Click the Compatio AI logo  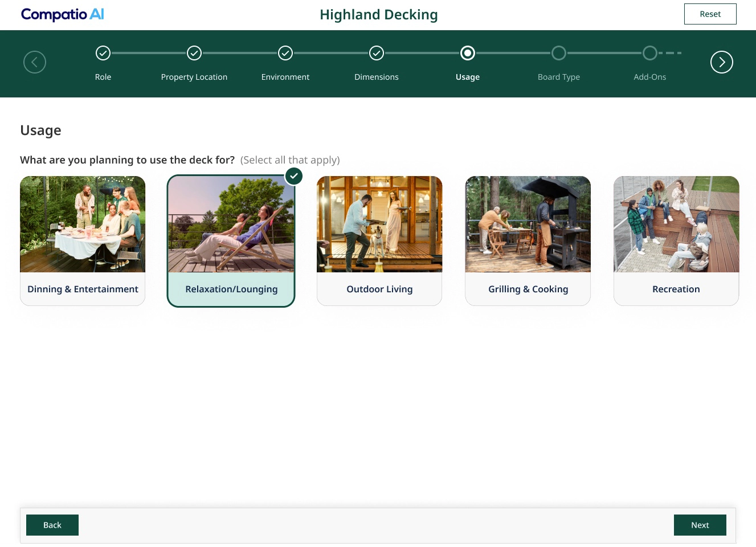click(63, 14)
